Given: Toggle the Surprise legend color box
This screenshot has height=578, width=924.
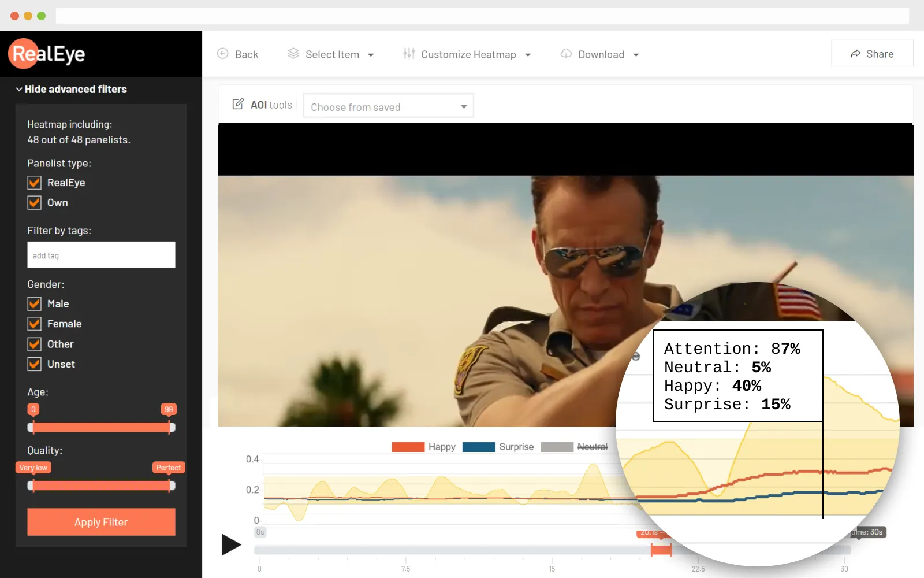Looking at the screenshot, I should click(478, 447).
